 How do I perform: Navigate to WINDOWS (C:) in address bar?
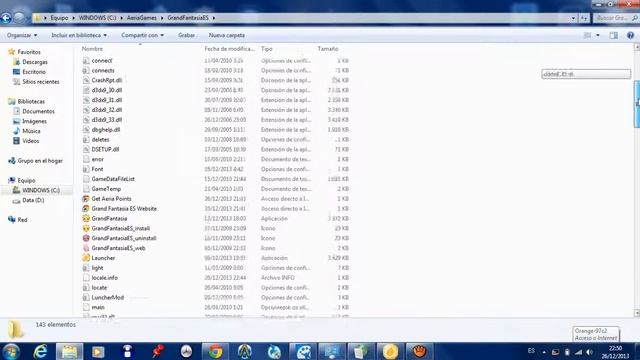97,18
